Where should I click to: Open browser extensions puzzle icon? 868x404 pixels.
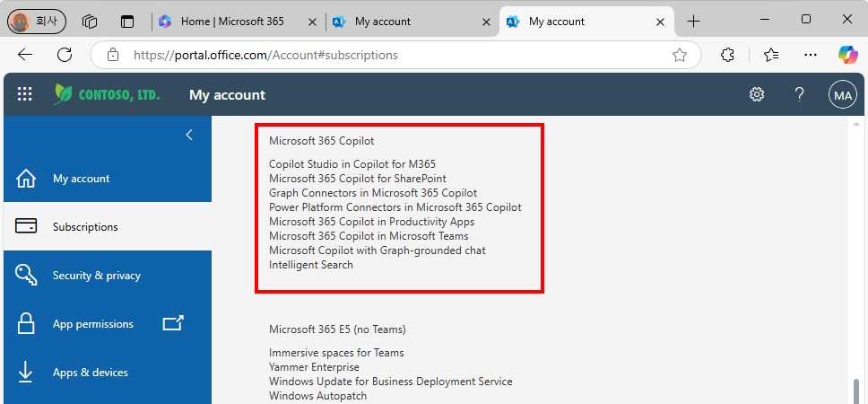point(727,54)
